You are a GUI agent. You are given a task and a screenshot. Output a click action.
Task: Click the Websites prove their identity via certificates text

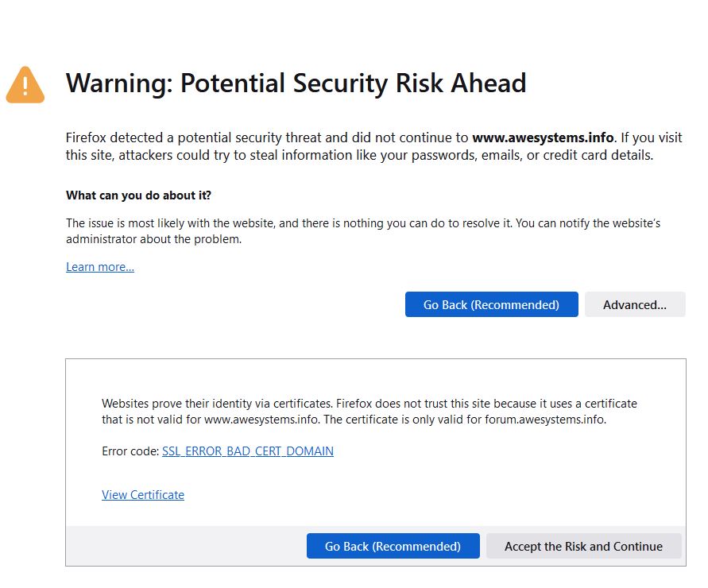(x=217, y=404)
